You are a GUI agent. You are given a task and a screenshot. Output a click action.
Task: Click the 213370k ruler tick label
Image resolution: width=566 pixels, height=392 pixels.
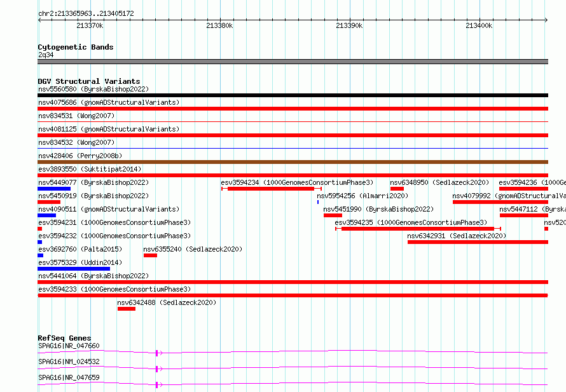click(90, 25)
